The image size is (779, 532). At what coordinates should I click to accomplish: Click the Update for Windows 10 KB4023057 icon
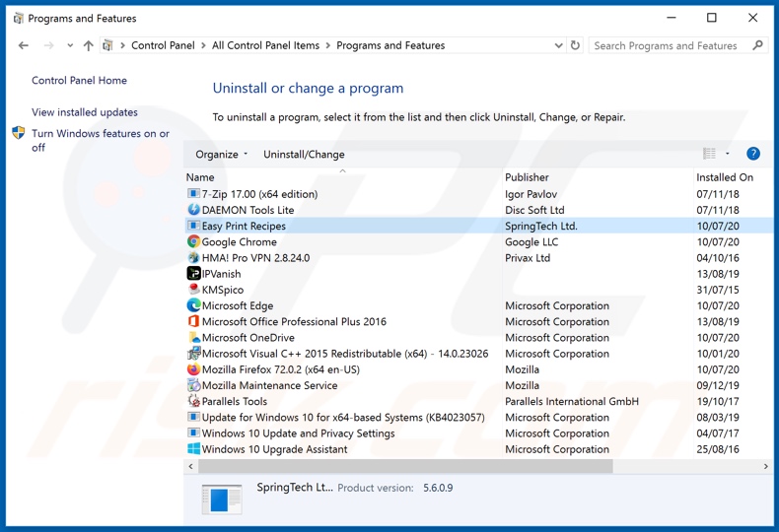(193, 417)
